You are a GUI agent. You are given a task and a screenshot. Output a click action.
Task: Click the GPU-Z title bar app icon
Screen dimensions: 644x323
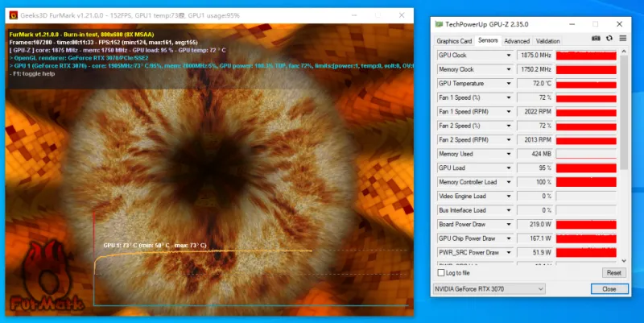coord(439,24)
